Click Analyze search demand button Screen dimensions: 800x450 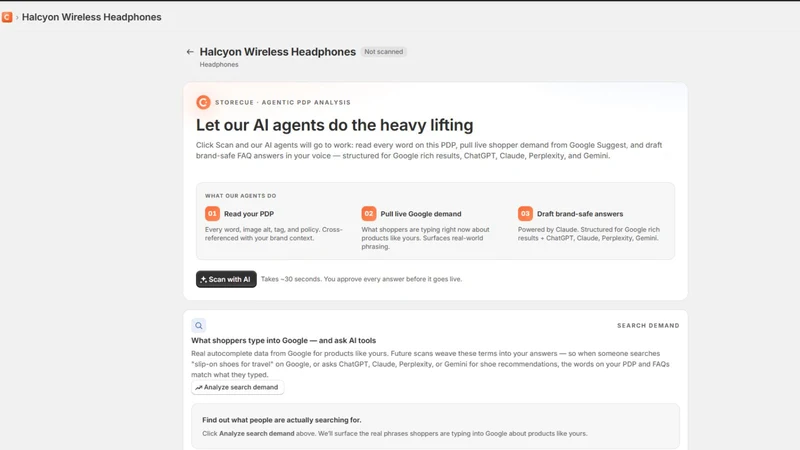tap(238, 387)
